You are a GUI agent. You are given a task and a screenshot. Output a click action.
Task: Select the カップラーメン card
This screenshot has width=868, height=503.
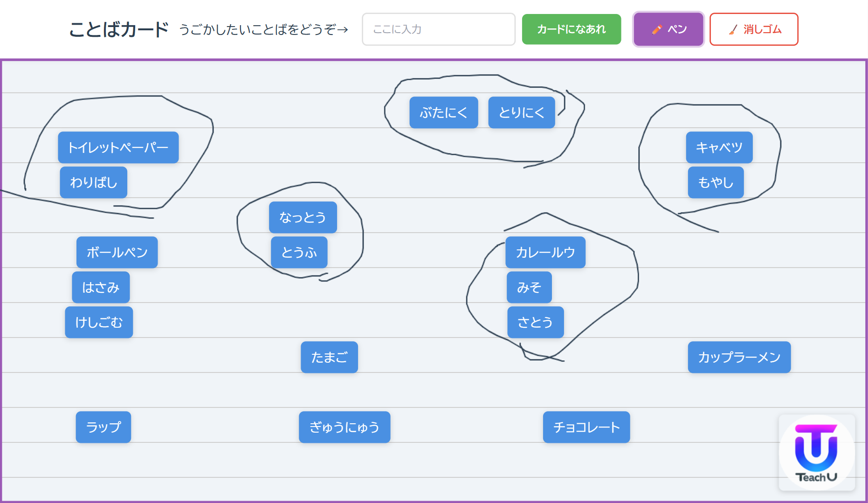739,358
